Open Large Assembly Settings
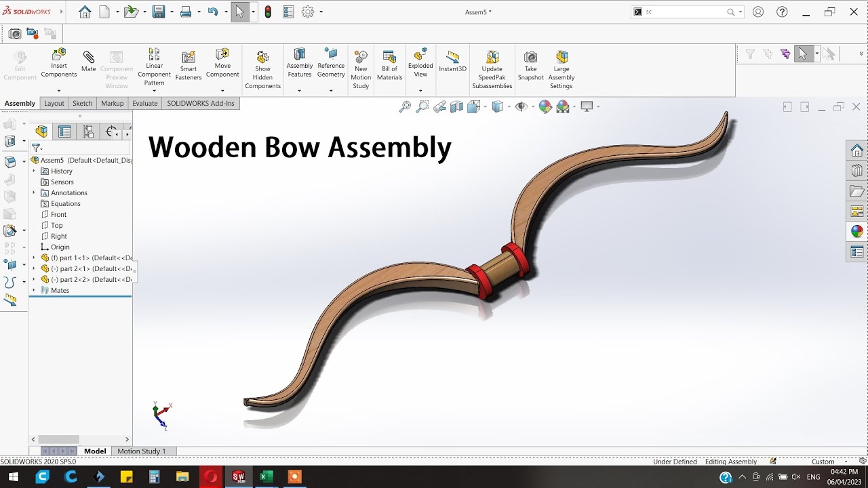Screen dimensions: 868x488 pos(561,69)
